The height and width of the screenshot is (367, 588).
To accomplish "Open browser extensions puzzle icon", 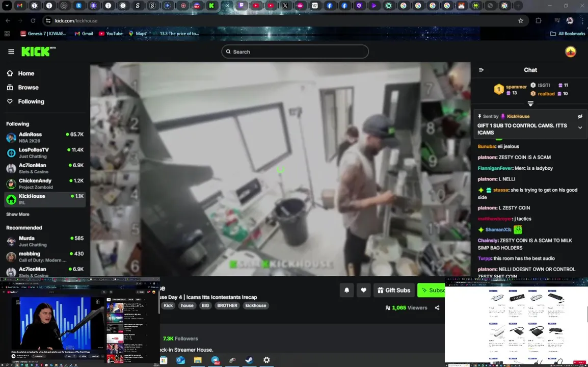I will coord(539,20).
